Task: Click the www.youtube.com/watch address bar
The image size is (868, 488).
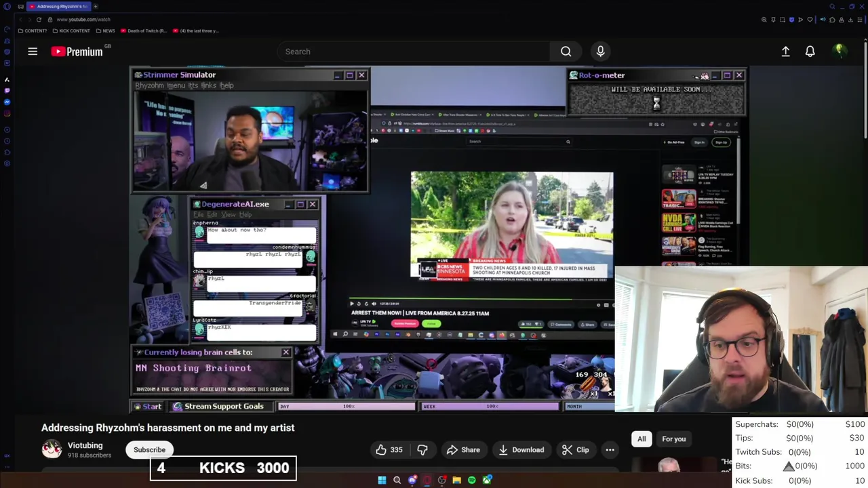Action: (83, 19)
